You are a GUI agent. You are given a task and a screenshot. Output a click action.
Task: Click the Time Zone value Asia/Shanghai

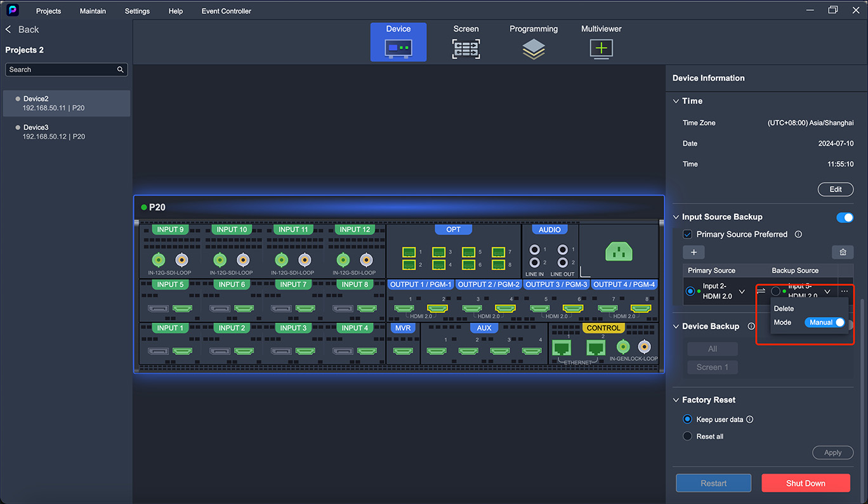click(x=811, y=123)
